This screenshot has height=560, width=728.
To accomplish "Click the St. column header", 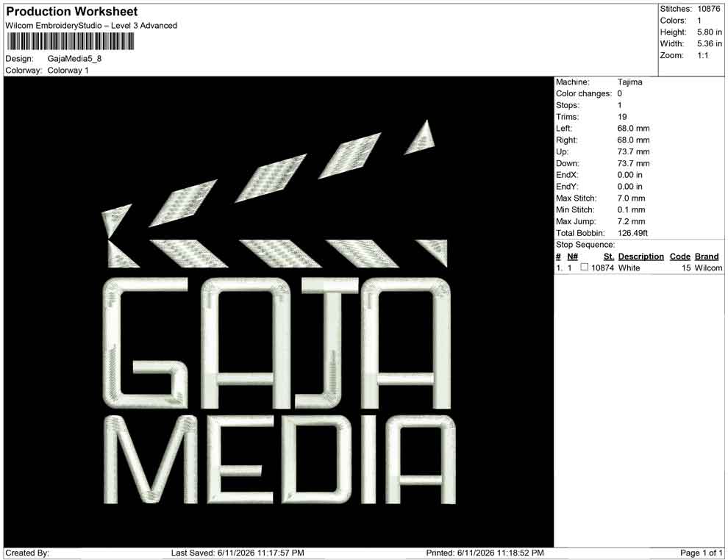I will point(609,256).
